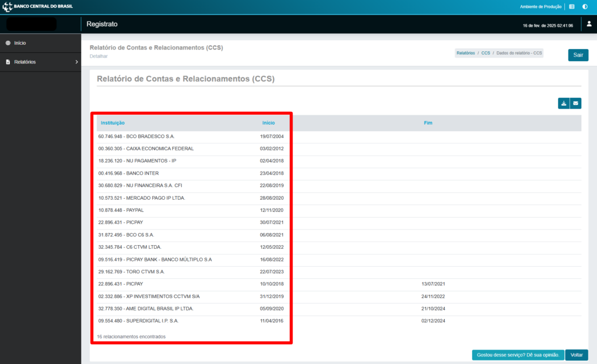The height and width of the screenshot is (364, 597).
Task: Click the 'Detalhar' subtitle text
Action: pyautogui.click(x=99, y=56)
